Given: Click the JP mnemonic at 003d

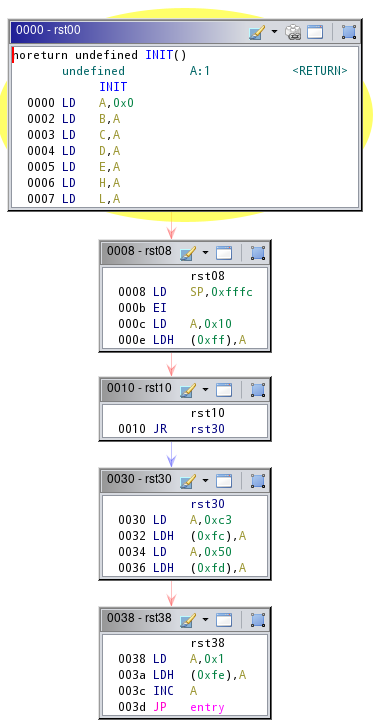Looking at the screenshot, I should (160, 707).
